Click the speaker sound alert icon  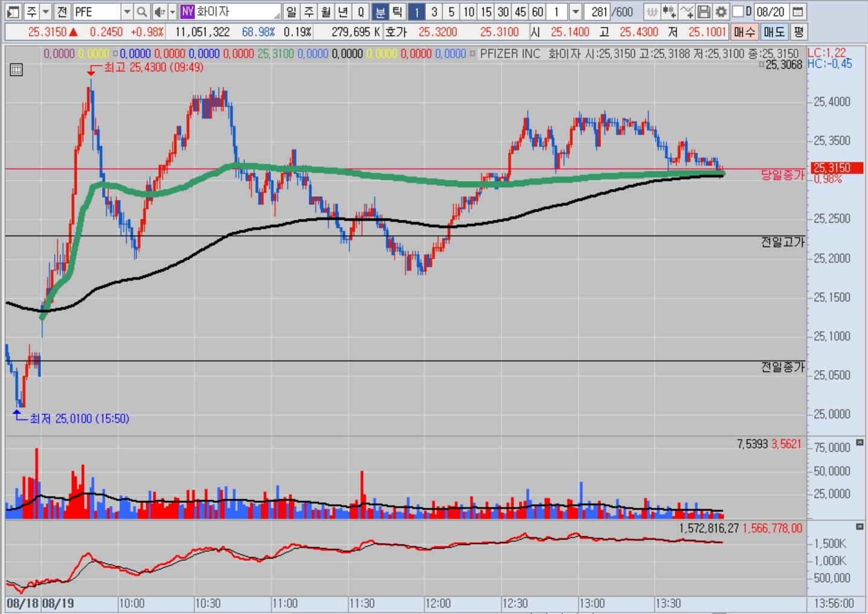point(159,11)
